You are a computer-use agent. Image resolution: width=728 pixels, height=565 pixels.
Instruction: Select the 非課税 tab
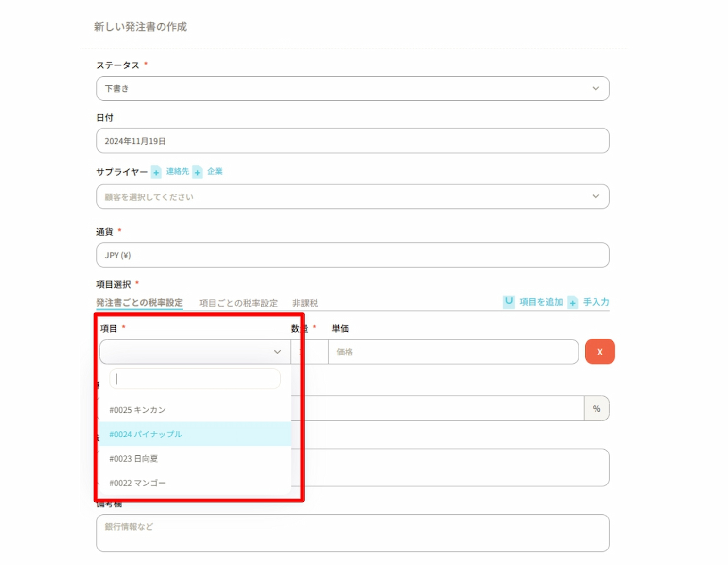click(x=305, y=303)
